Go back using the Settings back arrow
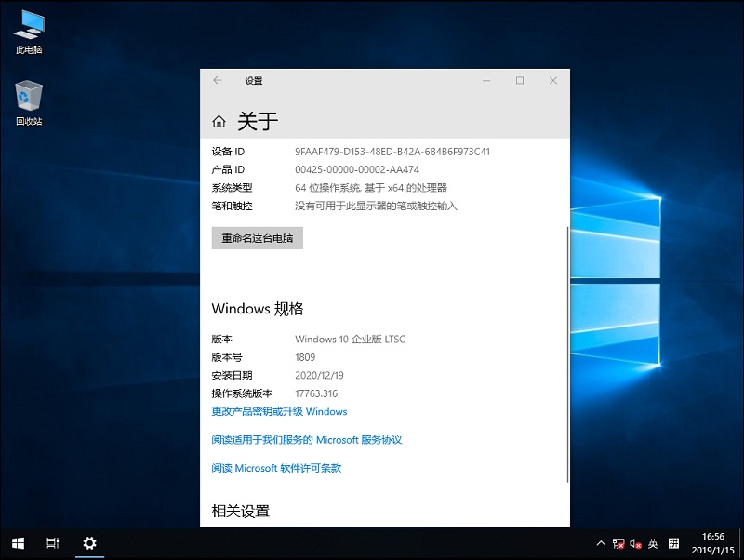 tap(218, 81)
